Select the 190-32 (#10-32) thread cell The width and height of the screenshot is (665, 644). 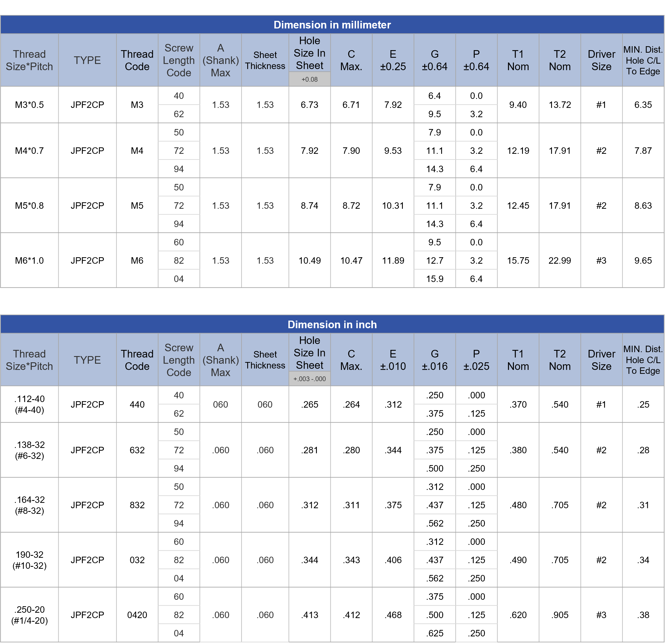[30, 560]
